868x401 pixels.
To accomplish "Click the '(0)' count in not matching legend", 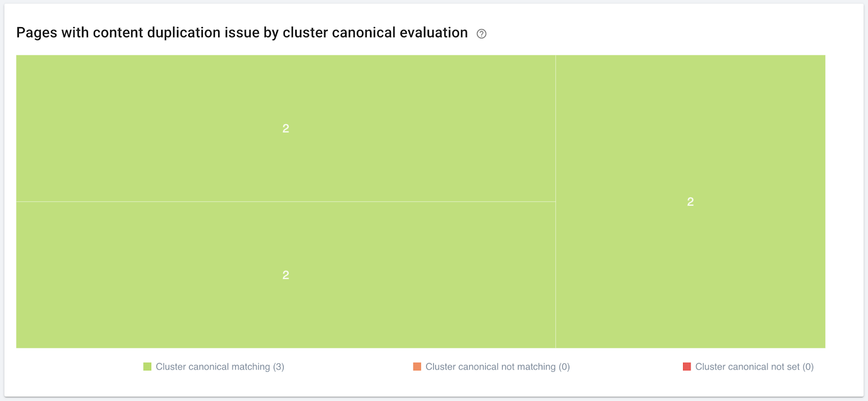I will coord(564,367).
